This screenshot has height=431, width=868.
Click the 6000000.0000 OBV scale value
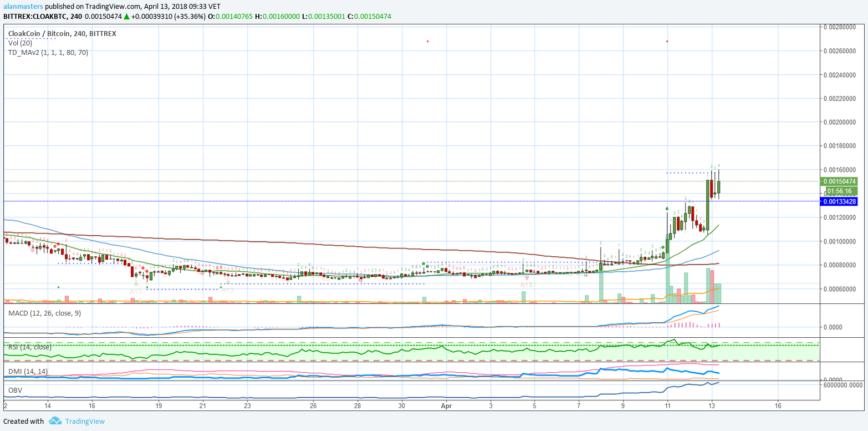click(843, 384)
